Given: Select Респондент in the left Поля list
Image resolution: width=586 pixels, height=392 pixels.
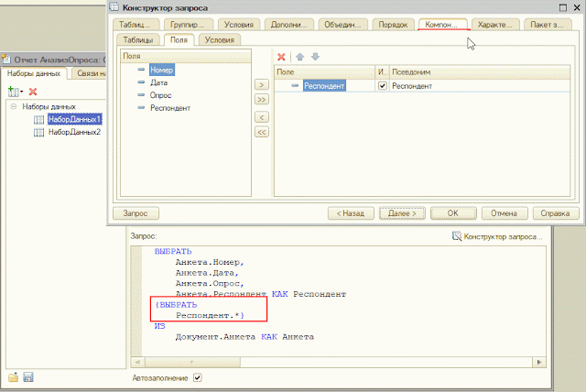Looking at the screenshot, I should pyautogui.click(x=170, y=108).
